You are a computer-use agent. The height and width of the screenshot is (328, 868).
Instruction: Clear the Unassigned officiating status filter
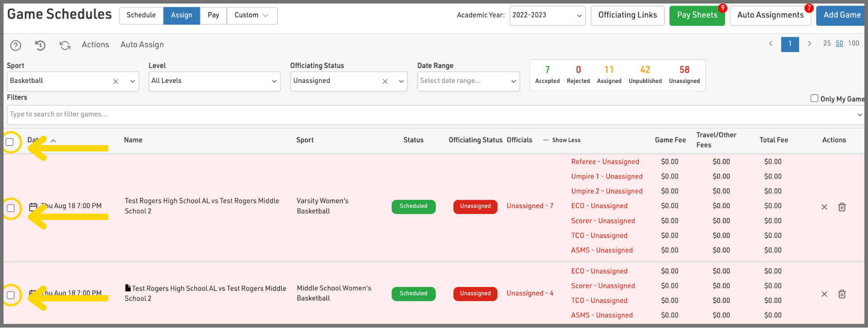coord(385,81)
